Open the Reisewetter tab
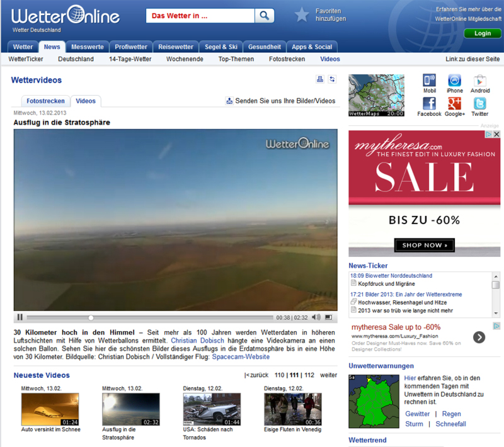 pyautogui.click(x=176, y=47)
